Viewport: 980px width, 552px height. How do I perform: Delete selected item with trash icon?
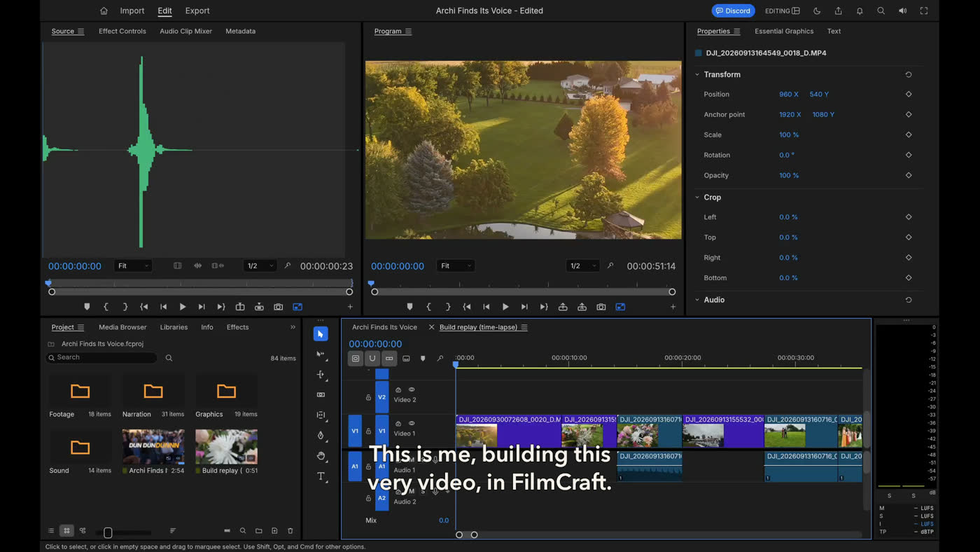pyautogui.click(x=290, y=531)
